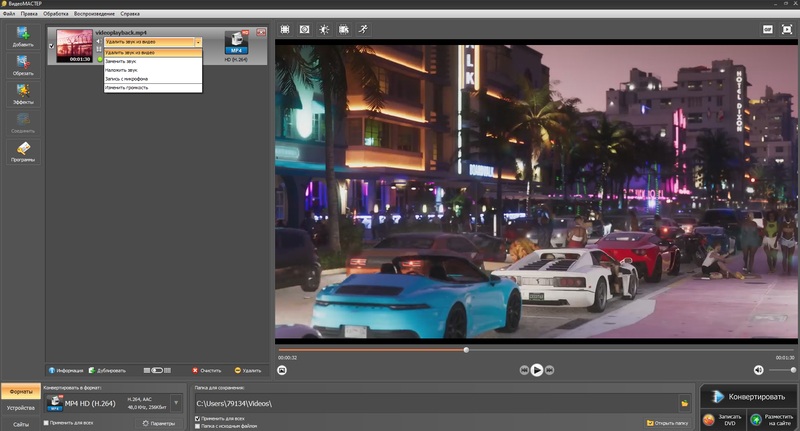Click the videoplayback.mp4 file name
The image size is (800, 431).
tap(121, 33)
